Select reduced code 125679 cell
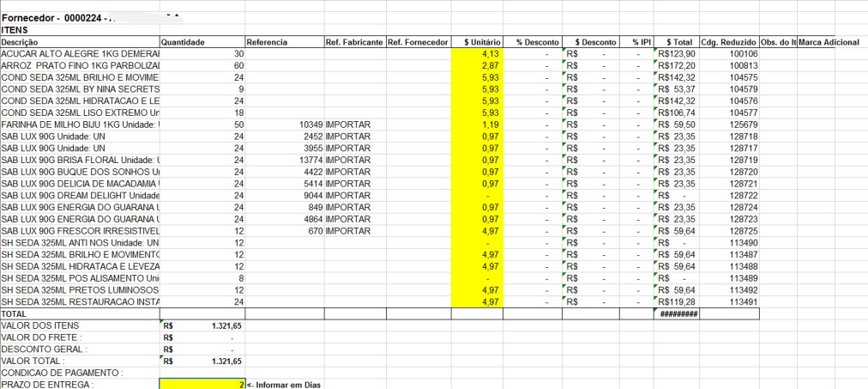This screenshot has height=389, width=868. click(730, 125)
